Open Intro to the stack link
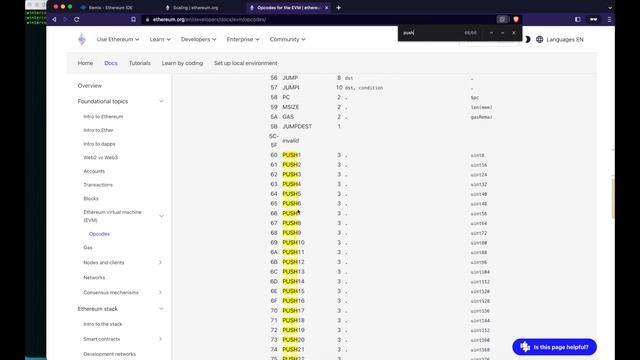 (102, 324)
